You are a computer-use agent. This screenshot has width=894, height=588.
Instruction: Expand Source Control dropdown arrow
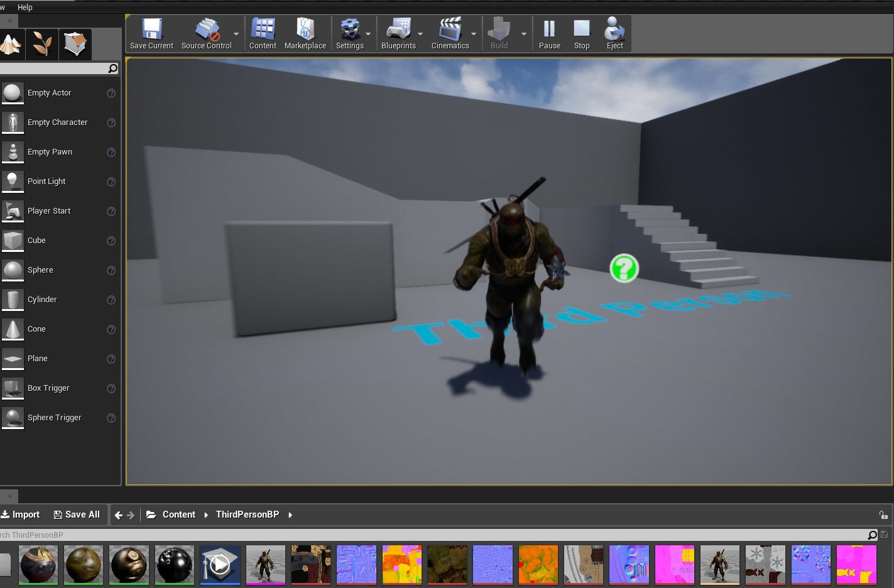(x=236, y=34)
